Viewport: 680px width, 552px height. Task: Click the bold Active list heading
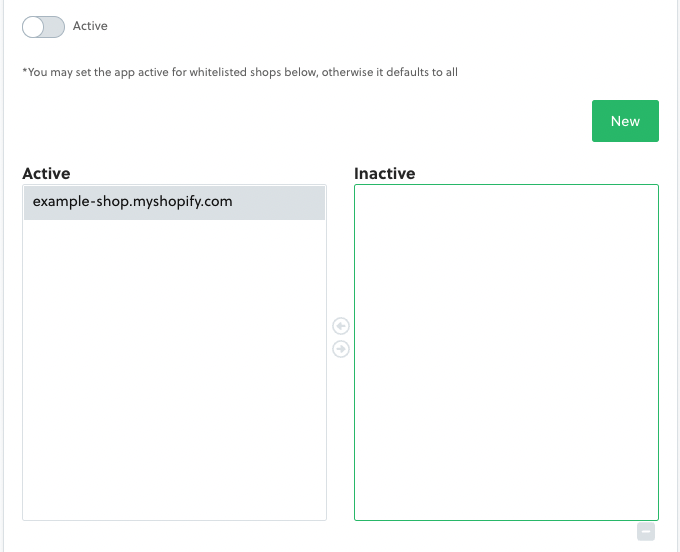(46, 174)
